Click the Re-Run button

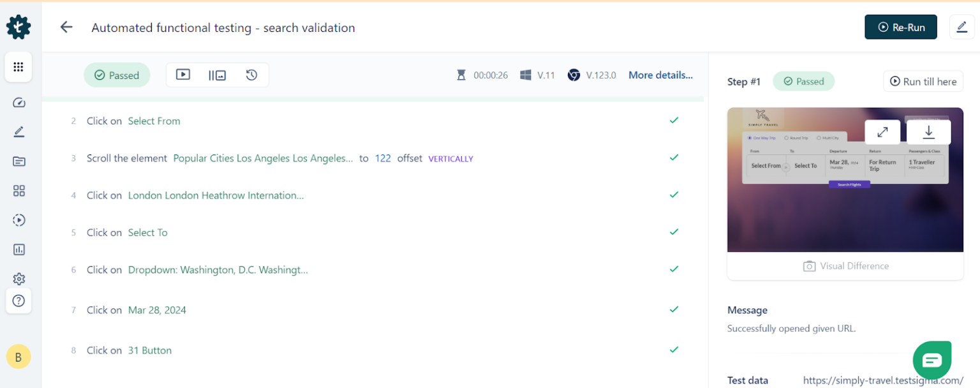pos(901,27)
